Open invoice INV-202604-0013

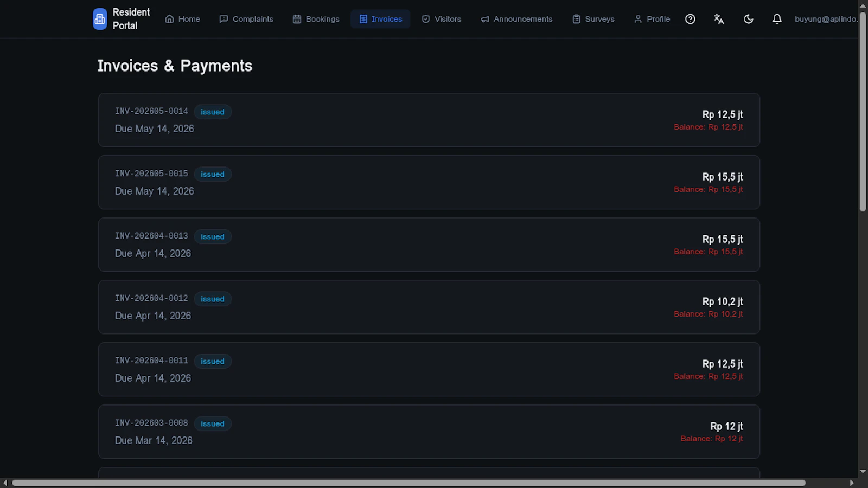(x=429, y=245)
